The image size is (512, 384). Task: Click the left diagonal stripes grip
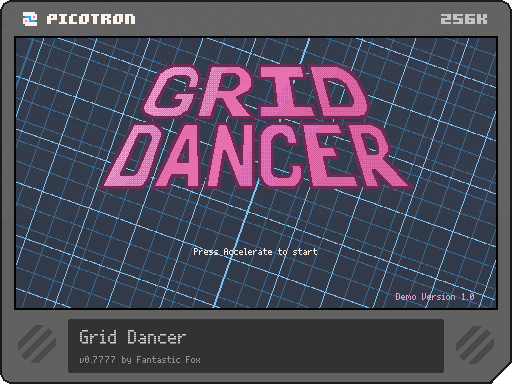click(x=37, y=344)
